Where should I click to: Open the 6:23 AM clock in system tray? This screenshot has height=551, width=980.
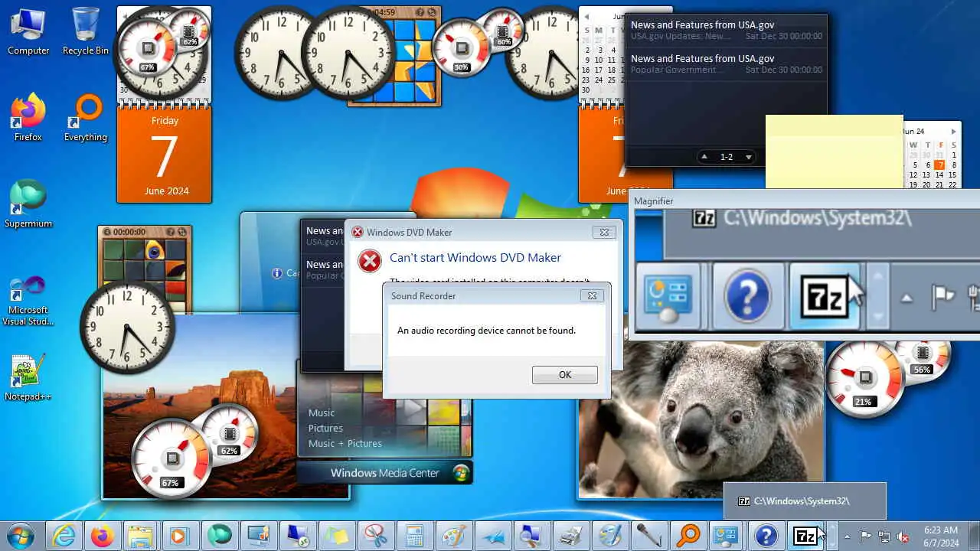point(941,536)
